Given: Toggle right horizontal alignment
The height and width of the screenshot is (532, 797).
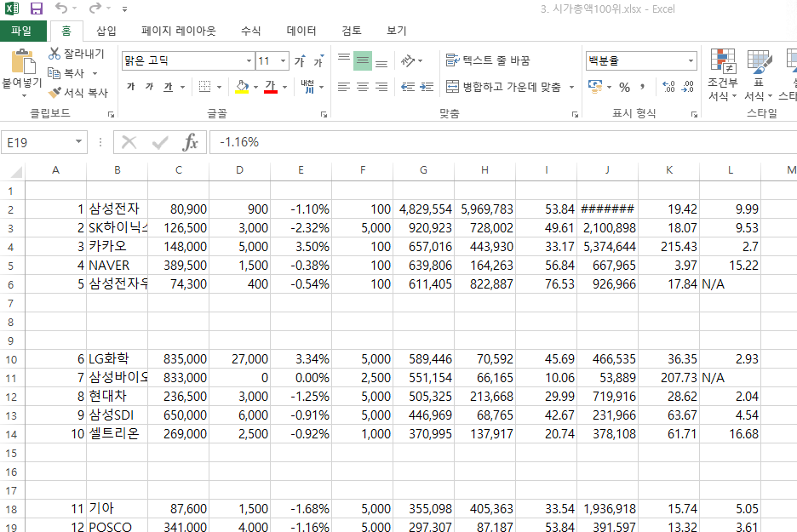Looking at the screenshot, I should pyautogui.click(x=381, y=87).
